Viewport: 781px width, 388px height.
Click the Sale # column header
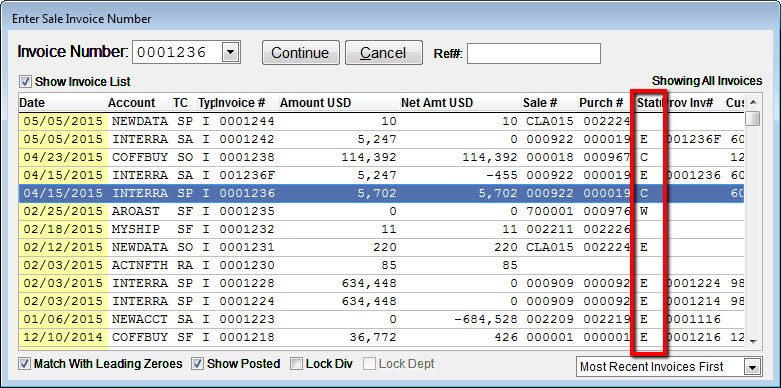coord(549,103)
